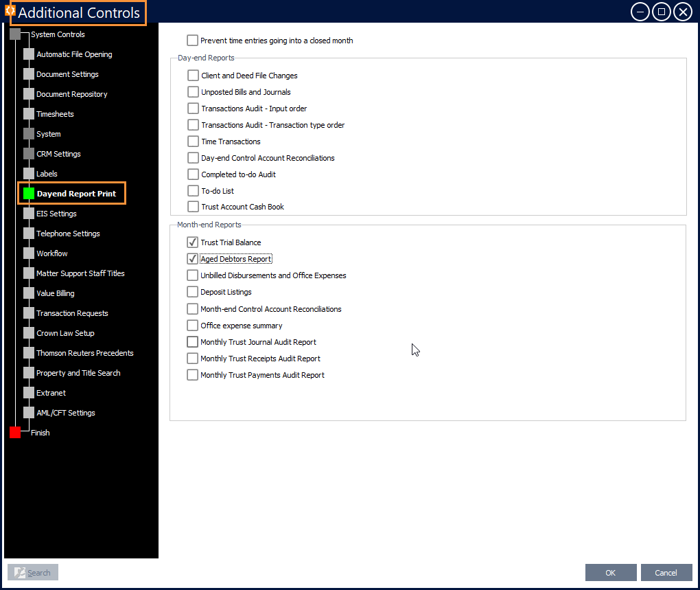Tick the Client and Deed File Changes checkbox
The height and width of the screenshot is (590, 700).
pyautogui.click(x=194, y=76)
